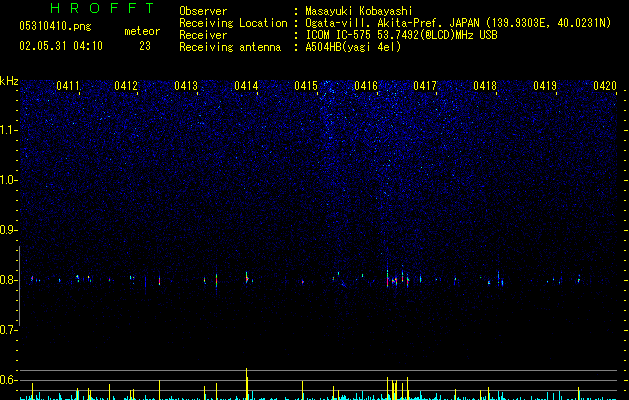The image size is (629, 400).
Task: Click the 1.0 kHz axis label
Action: coord(9,180)
